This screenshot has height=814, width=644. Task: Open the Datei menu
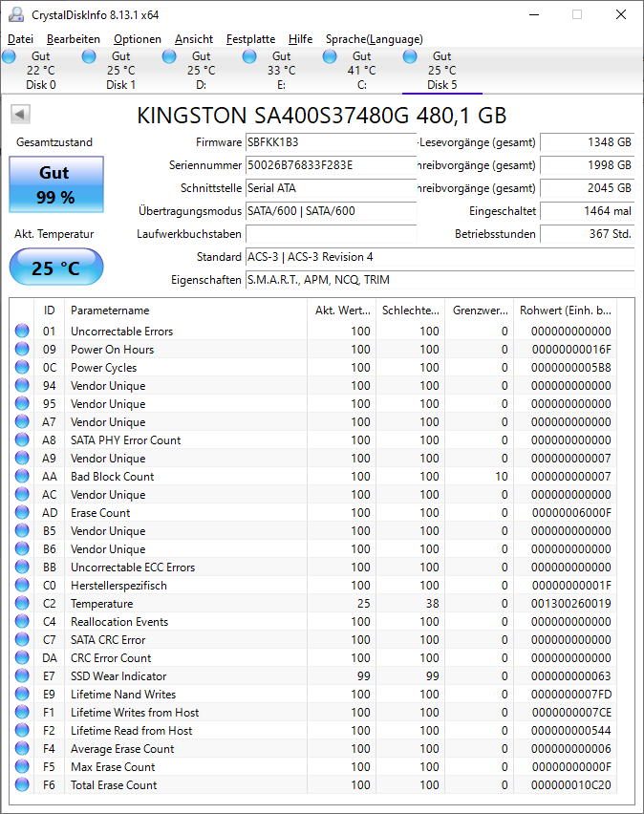point(21,39)
